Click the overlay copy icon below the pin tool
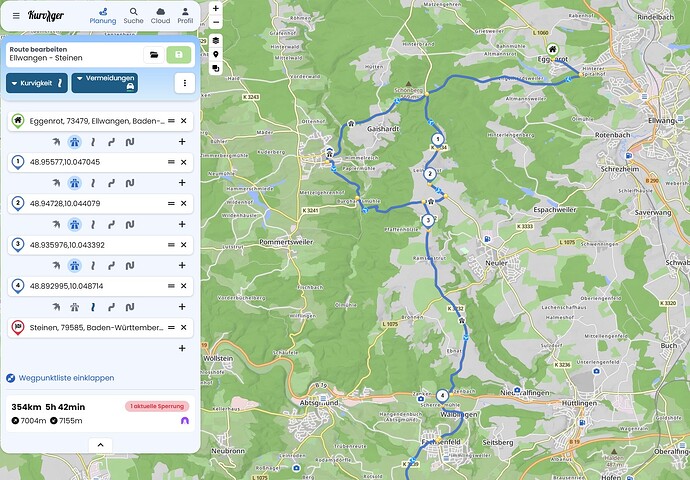The height and width of the screenshot is (480, 690). [216, 68]
